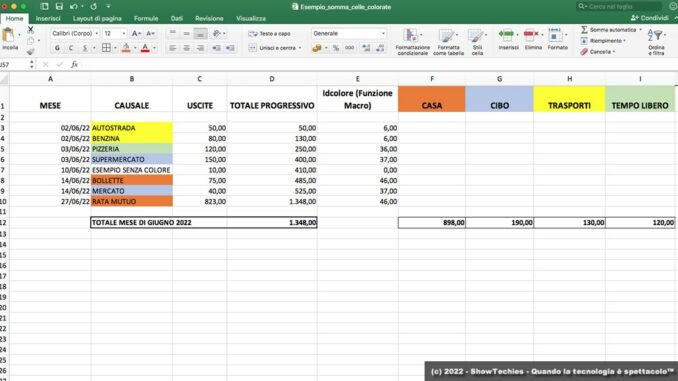Image resolution: width=678 pixels, height=381 pixels.
Task: Toggle Italic (C) formatting
Action: (x=71, y=48)
